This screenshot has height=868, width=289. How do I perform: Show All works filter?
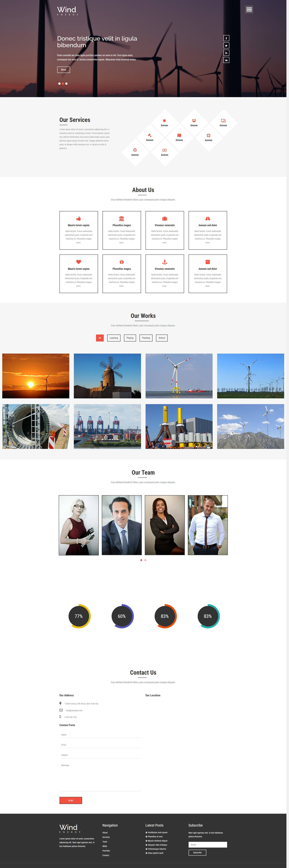[100, 338]
